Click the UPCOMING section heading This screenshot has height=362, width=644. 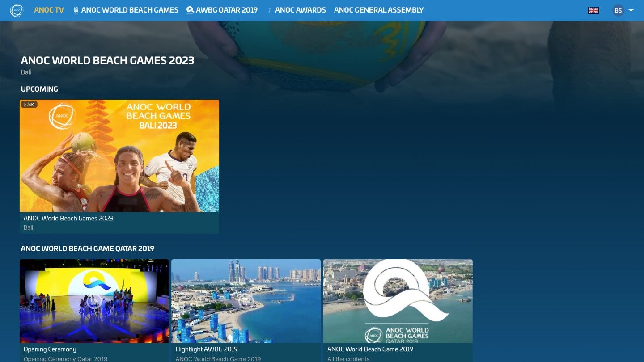click(x=39, y=89)
